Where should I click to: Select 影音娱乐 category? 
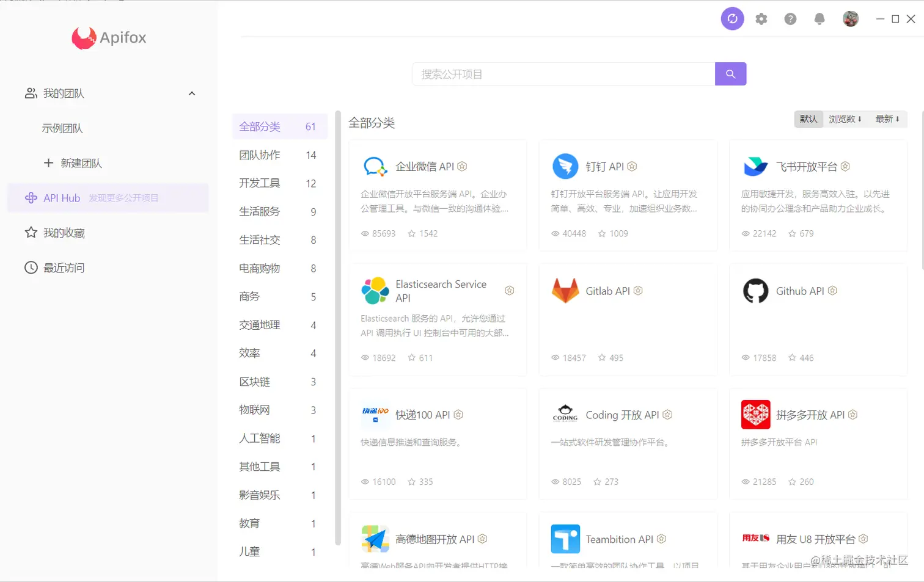(x=280, y=495)
